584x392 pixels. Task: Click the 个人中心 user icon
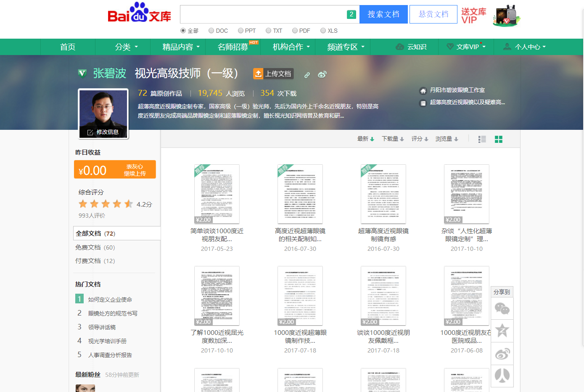click(x=507, y=47)
